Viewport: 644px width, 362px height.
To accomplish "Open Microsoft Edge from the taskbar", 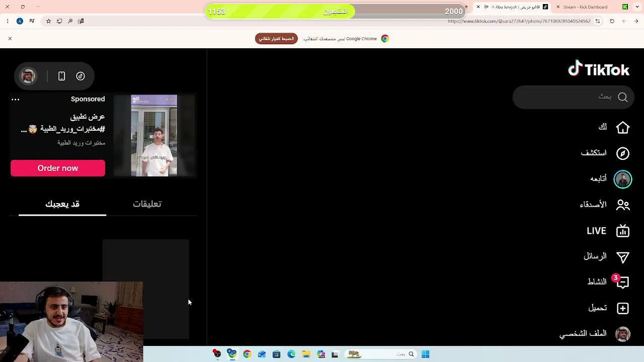I will 291,354.
